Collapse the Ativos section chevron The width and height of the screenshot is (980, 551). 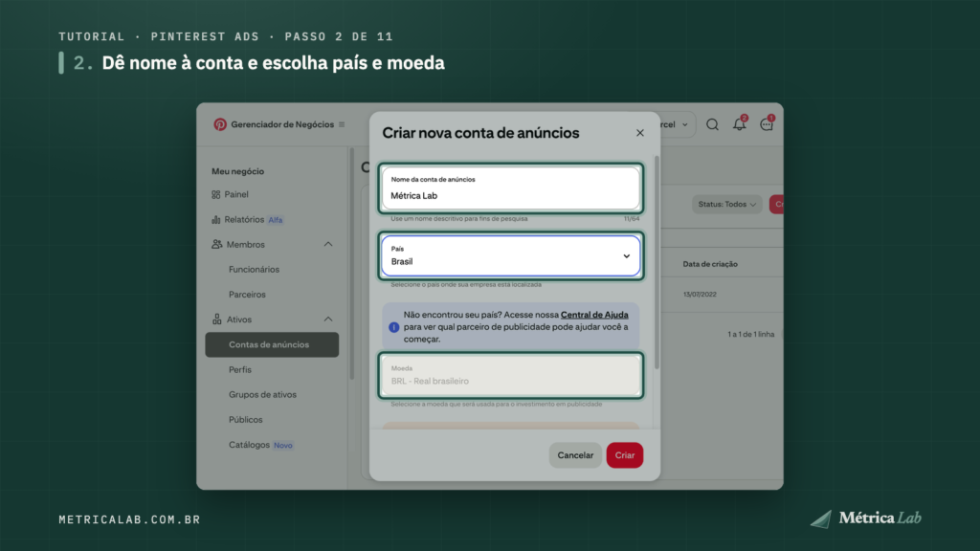point(328,320)
